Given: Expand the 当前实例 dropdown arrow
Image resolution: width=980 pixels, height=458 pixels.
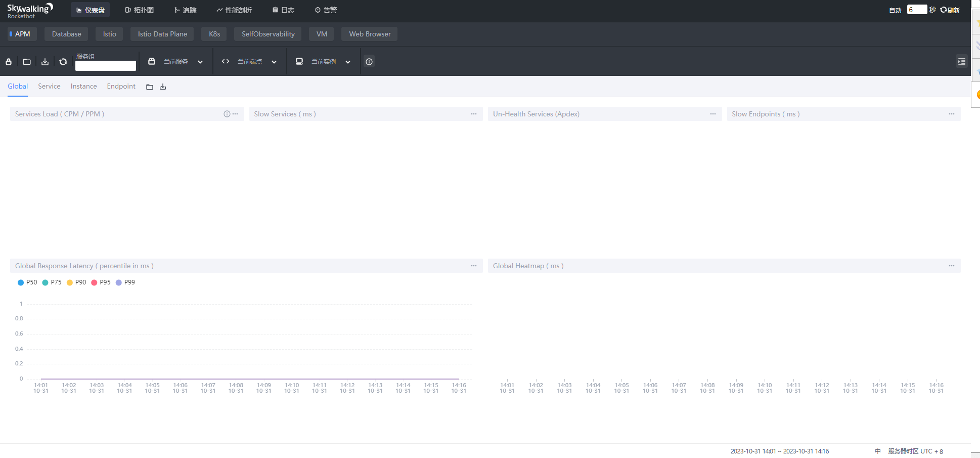Looking at the screenshot, I should [348, 62].
